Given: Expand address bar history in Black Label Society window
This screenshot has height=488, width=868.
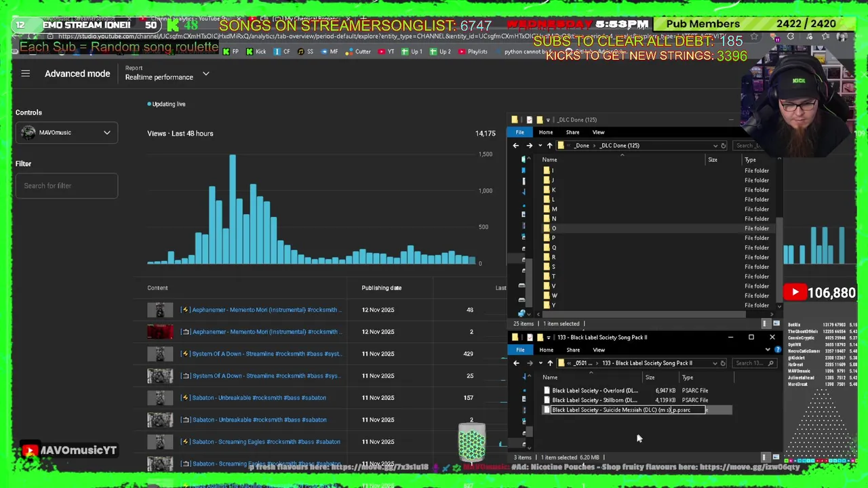Looking at the screenshot, I should (715, 363).
